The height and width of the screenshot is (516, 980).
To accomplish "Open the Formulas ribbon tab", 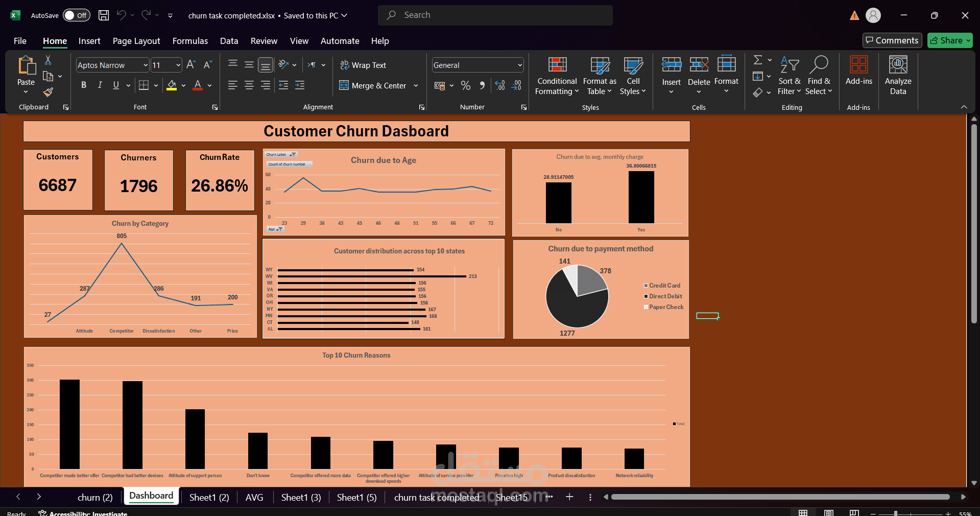I will (190, 41).
